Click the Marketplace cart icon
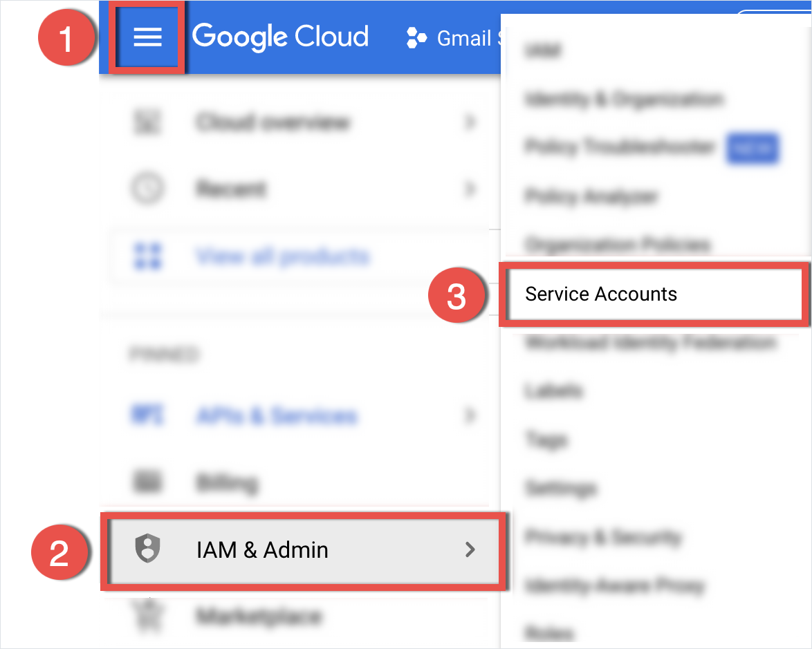This screenshot has height=649, width=812. pos(149,616)
